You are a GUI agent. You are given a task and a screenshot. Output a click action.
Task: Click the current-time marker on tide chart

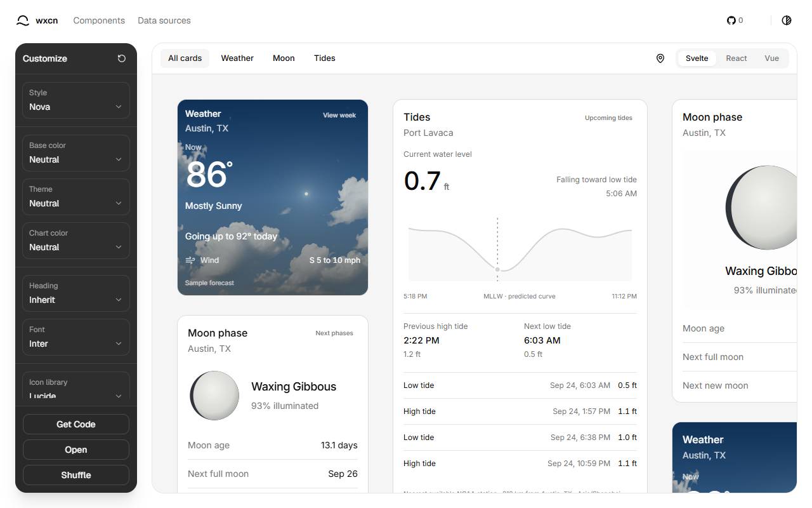[497, 269]
